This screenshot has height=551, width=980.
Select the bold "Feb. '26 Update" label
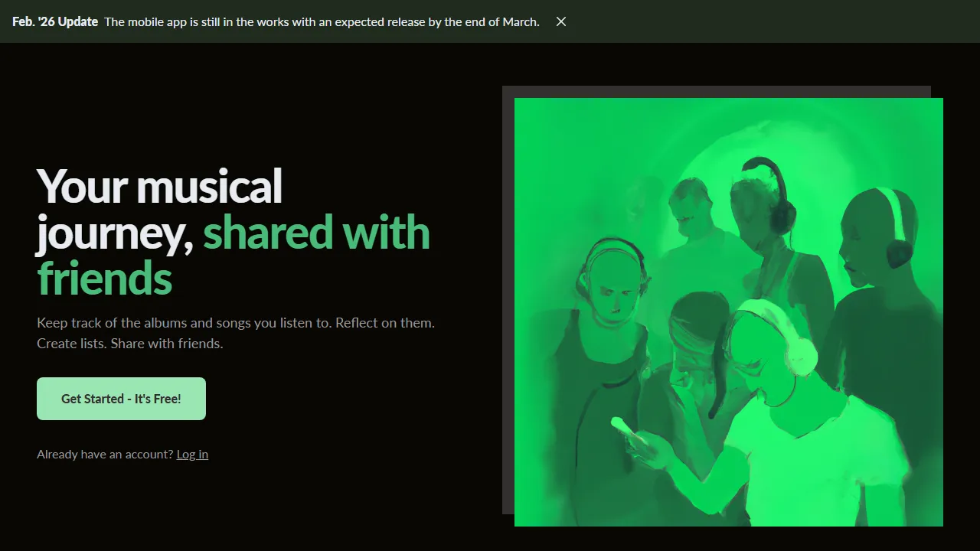pos(55,21)
